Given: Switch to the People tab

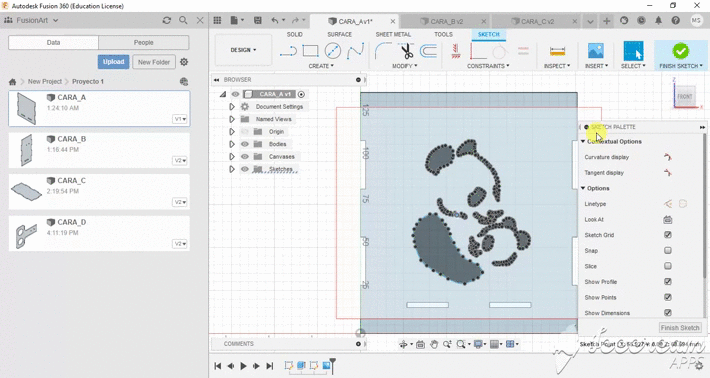Looking at the screenshot, I should (x=144, y=43).
